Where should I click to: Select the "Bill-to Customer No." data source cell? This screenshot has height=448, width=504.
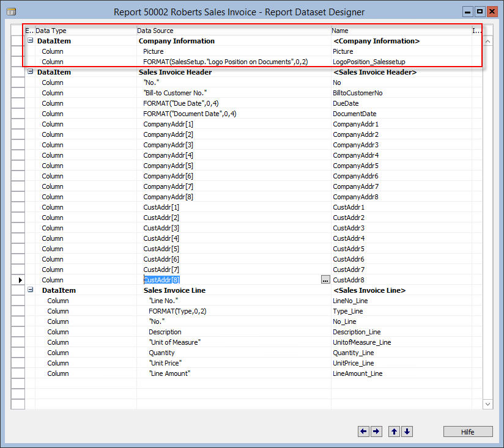pyautogui.click(x=234, y=93)
